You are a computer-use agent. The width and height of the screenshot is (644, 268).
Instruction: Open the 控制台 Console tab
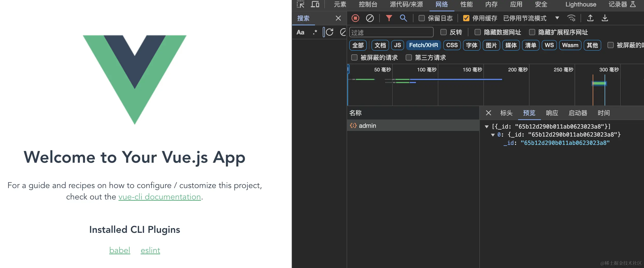(x=368, y=4)
